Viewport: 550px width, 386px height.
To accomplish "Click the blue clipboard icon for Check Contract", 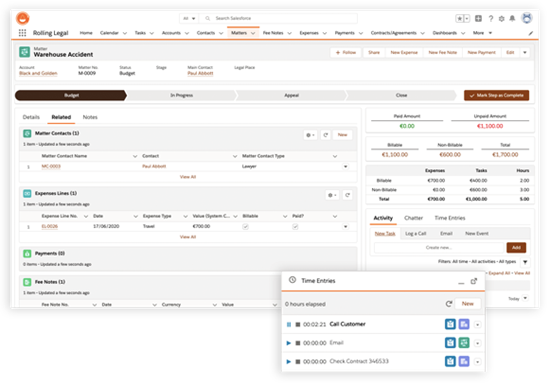I will pyautogui.click(x=450, y=361).
